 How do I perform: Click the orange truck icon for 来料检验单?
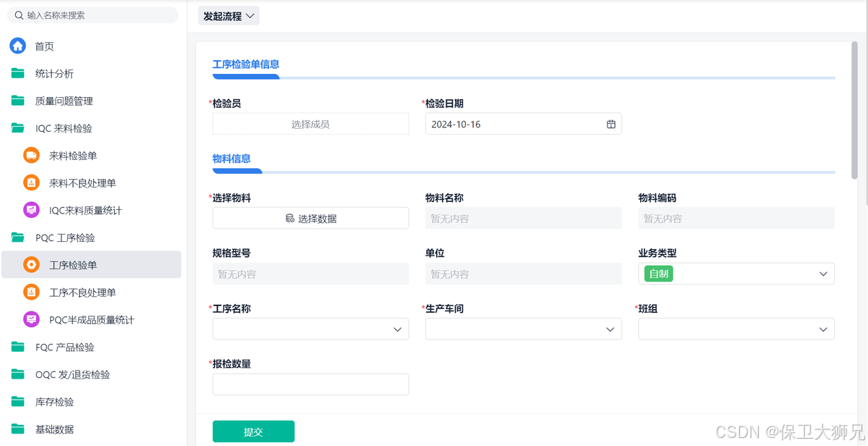[x=31, y=156]
